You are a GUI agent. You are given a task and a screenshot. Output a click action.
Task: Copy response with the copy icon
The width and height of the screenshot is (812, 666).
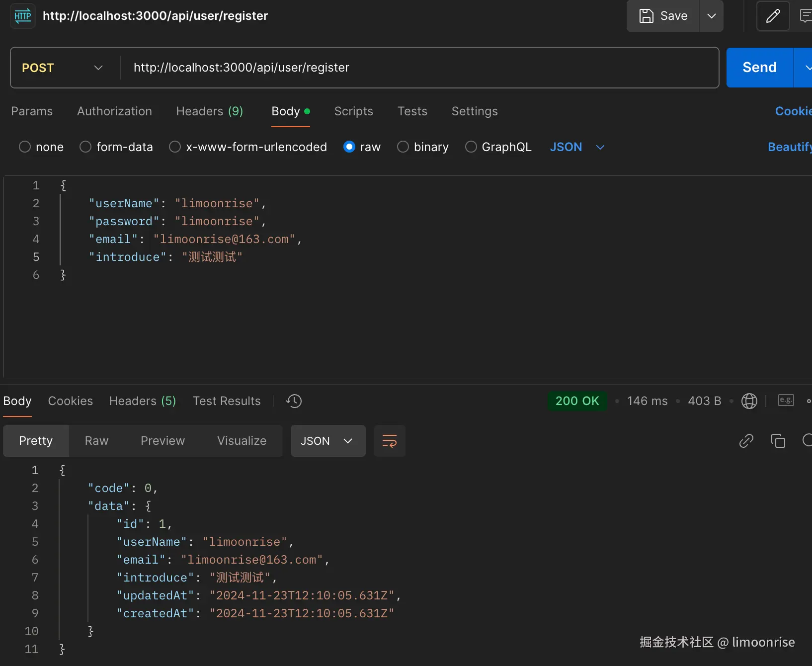pos(778,441)
